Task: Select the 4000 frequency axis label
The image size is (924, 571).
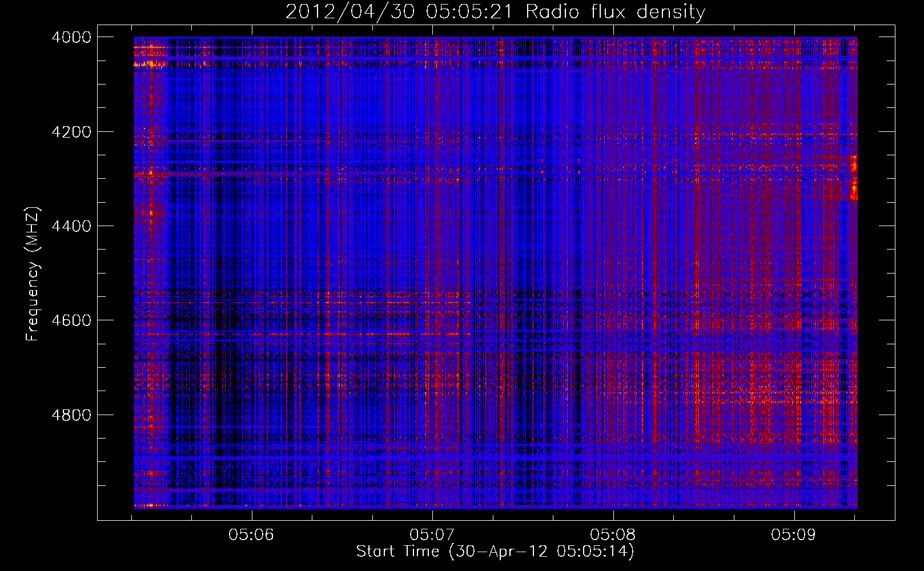Action: click(x=71, y=37)
